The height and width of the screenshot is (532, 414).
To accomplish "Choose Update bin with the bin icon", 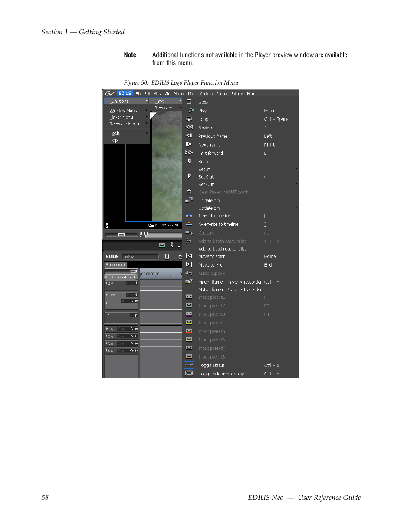I will [240, 200].
